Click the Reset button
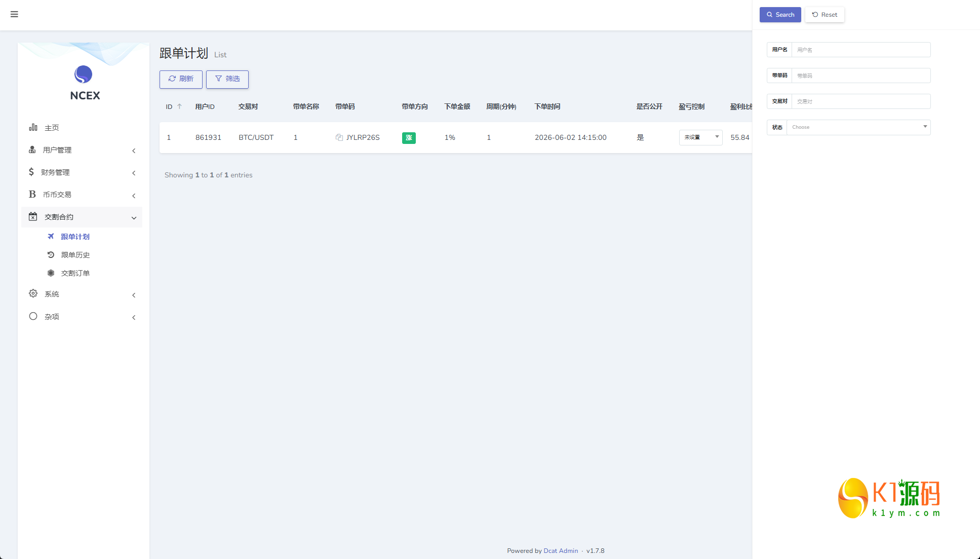980x559 pixels. point(825,15)
